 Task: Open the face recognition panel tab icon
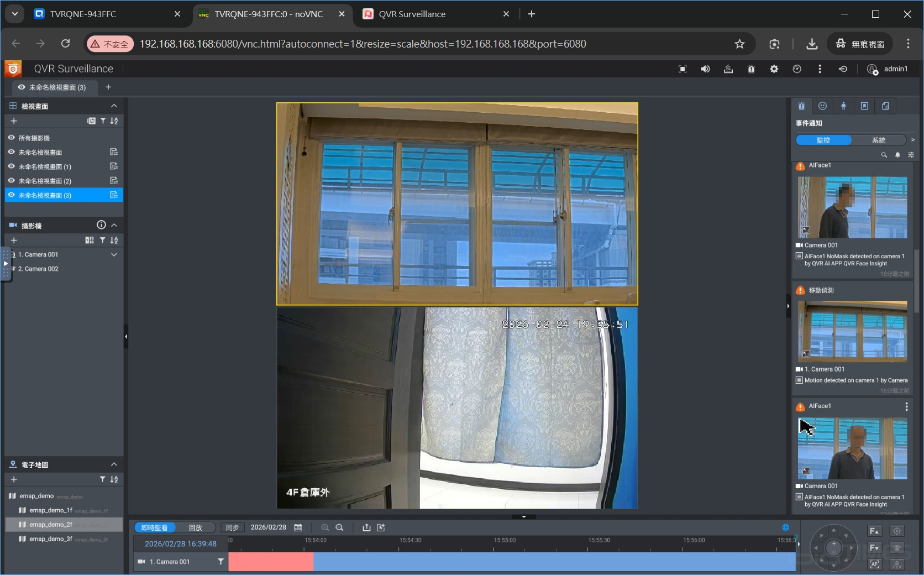tap(822, 106)
